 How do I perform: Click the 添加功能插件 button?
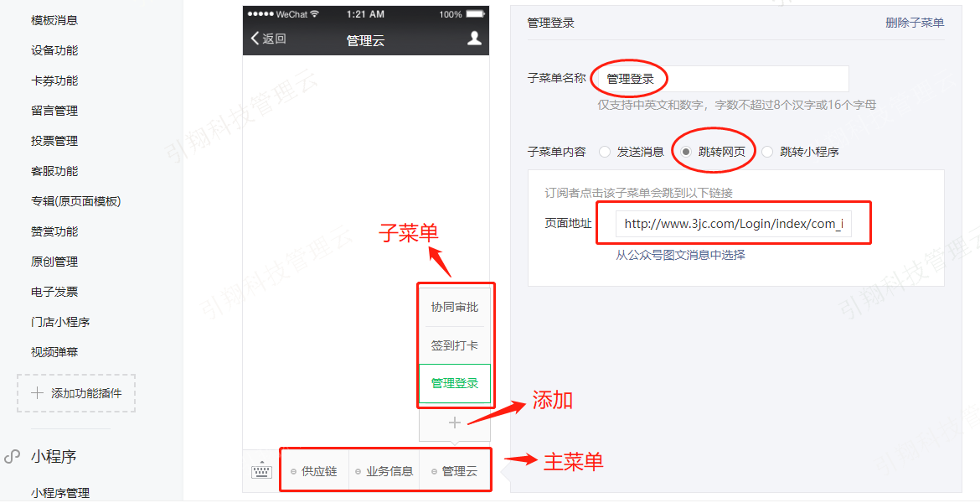coord(76,393)
